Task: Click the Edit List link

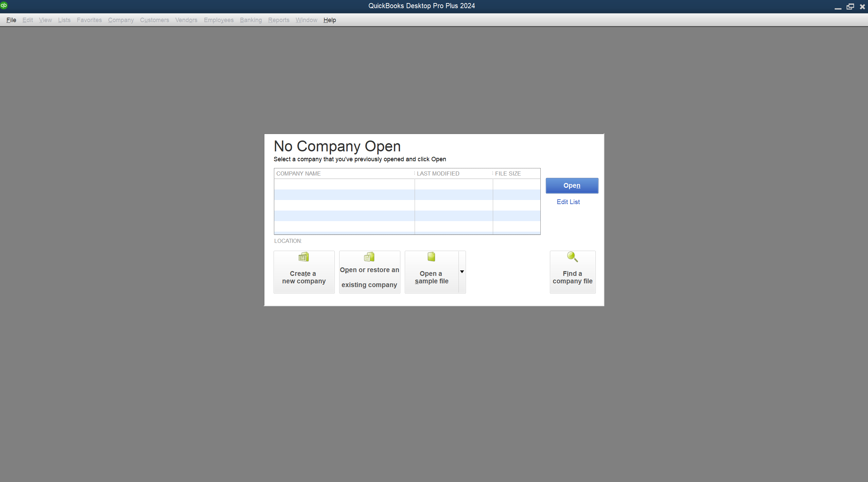Action: [x=568, y=202]
